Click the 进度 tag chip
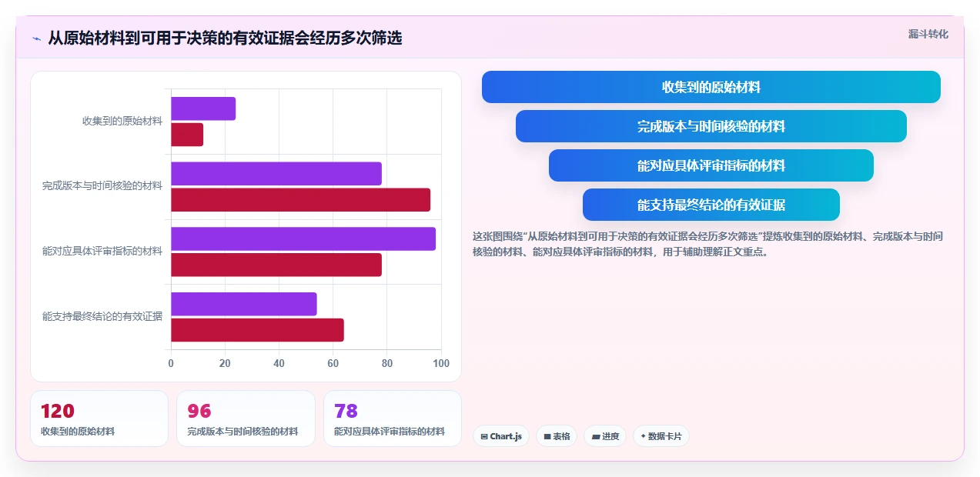Screen dimensions: 980x477 click(605, 436)
